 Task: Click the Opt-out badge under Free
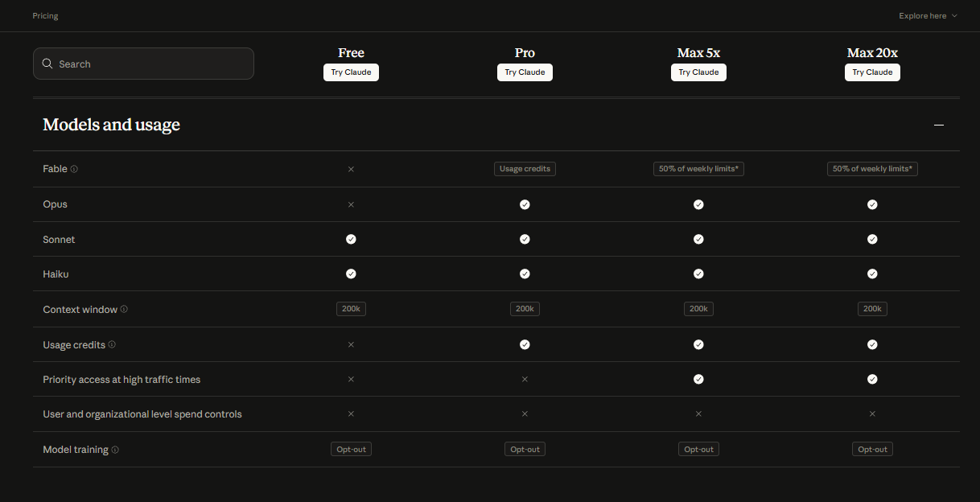click(351, 450)
